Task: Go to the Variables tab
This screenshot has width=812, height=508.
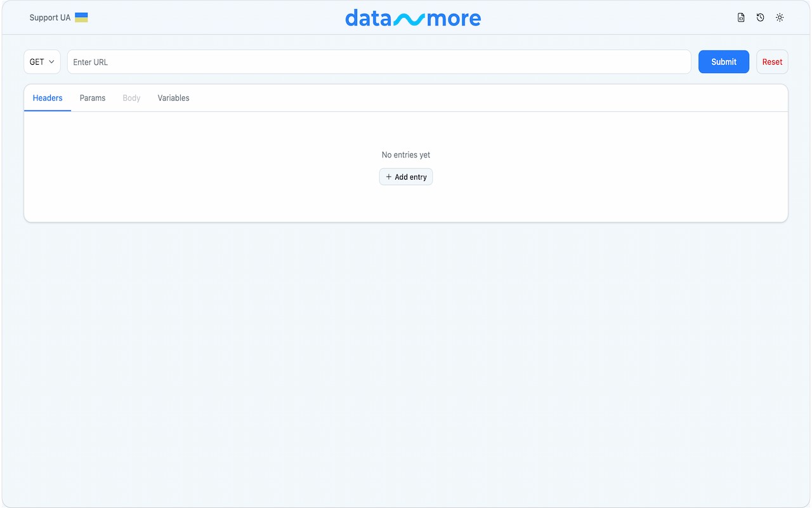Action: 174,98
